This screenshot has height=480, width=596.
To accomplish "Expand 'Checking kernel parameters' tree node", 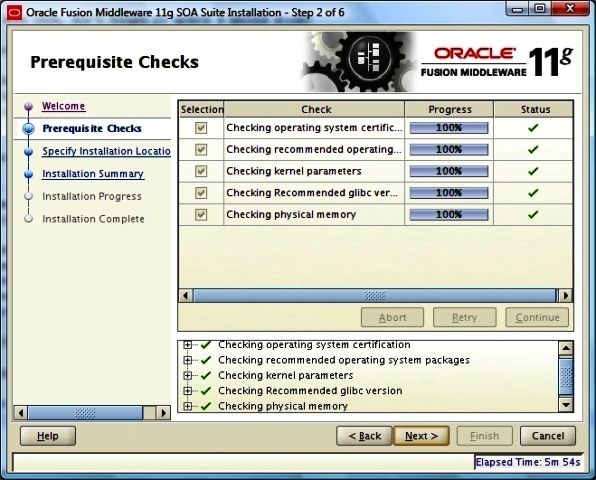I will point(187,375).
